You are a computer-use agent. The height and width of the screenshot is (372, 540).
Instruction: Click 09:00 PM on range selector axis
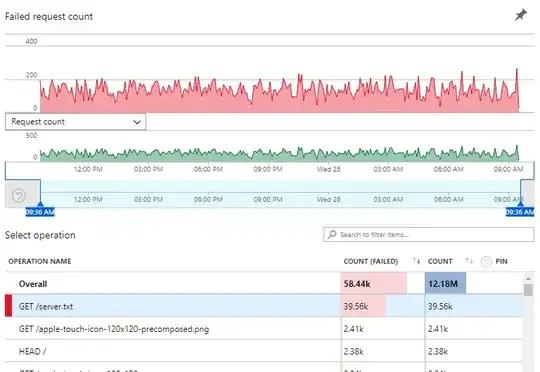268,199
